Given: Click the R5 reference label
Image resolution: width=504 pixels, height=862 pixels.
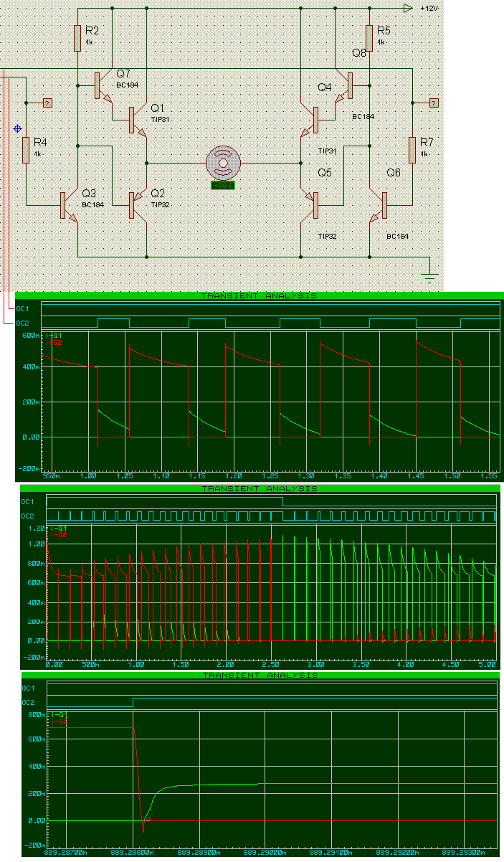Looking at the screenshot, I should pyautogui.click(x=384, y=31).
